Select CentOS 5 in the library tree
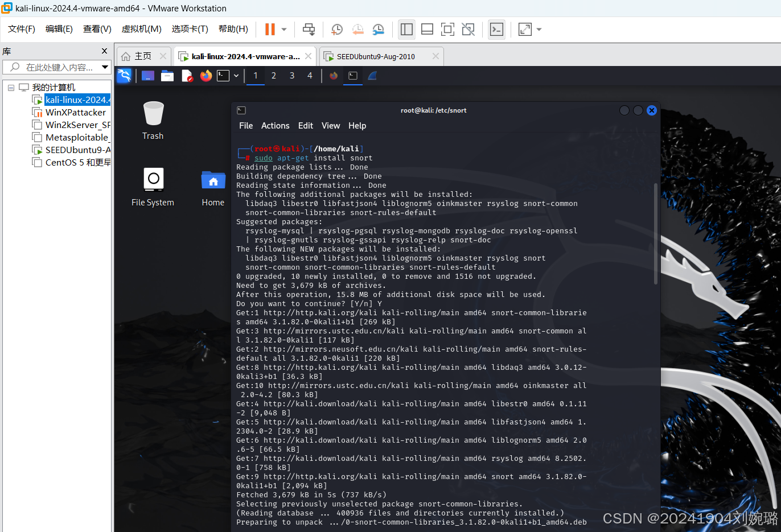This screenshot has width=781, height=532. tap(71, 163)
